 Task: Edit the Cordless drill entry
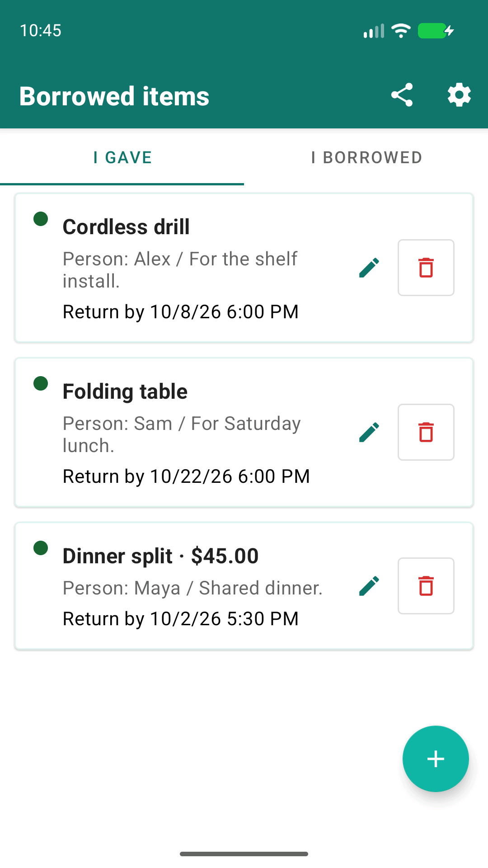pos(369,268)
